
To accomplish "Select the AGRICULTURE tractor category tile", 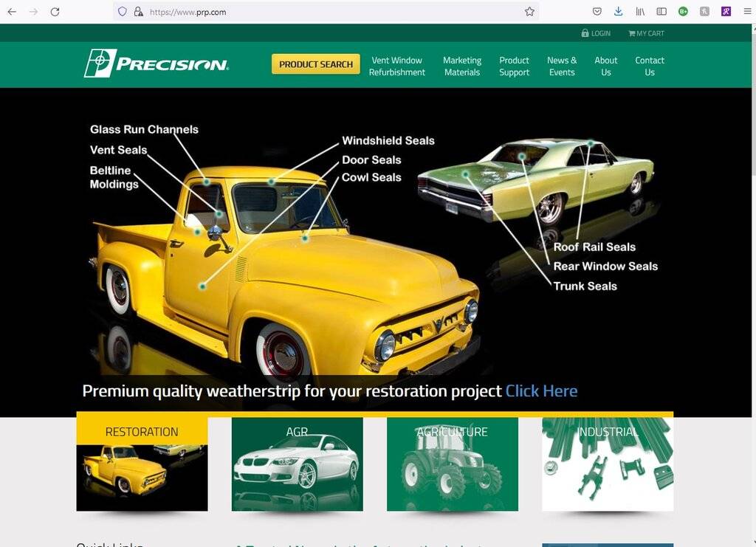I will coord(452,465).
